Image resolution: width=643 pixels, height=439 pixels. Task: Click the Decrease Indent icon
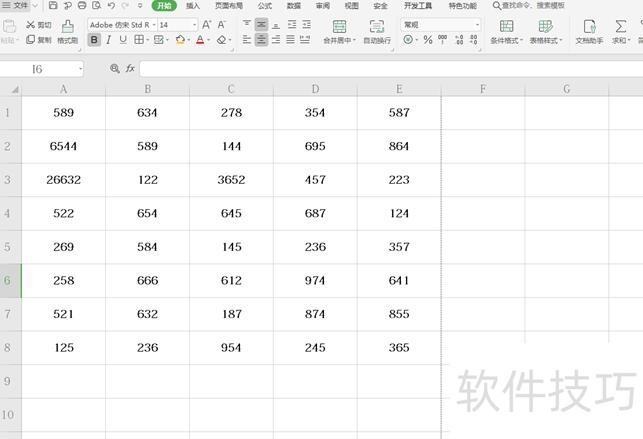pyautogui.click(x=292, y=25)
